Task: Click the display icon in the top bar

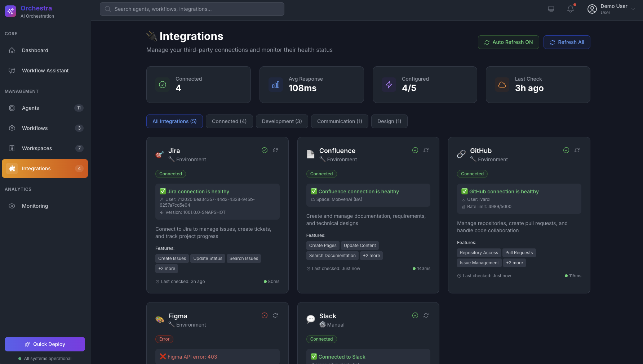Action: (x=551, y=9)
